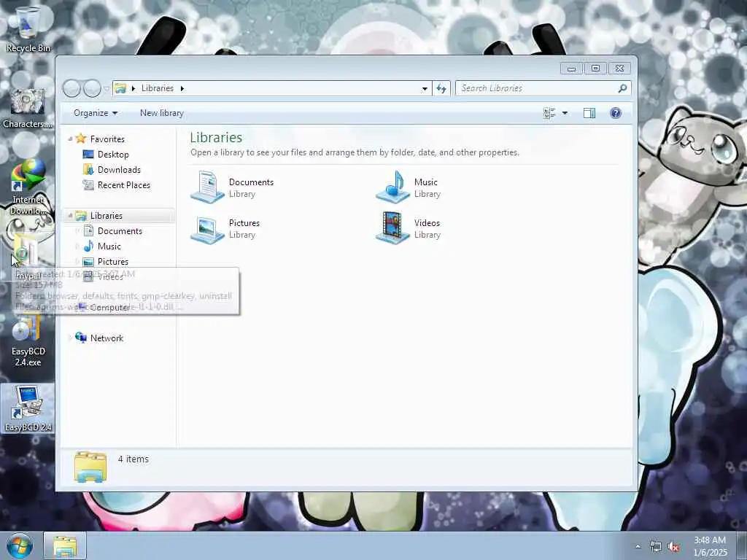
Task: Select Music under Libraries in sidebar
Action: click(109, 246)
